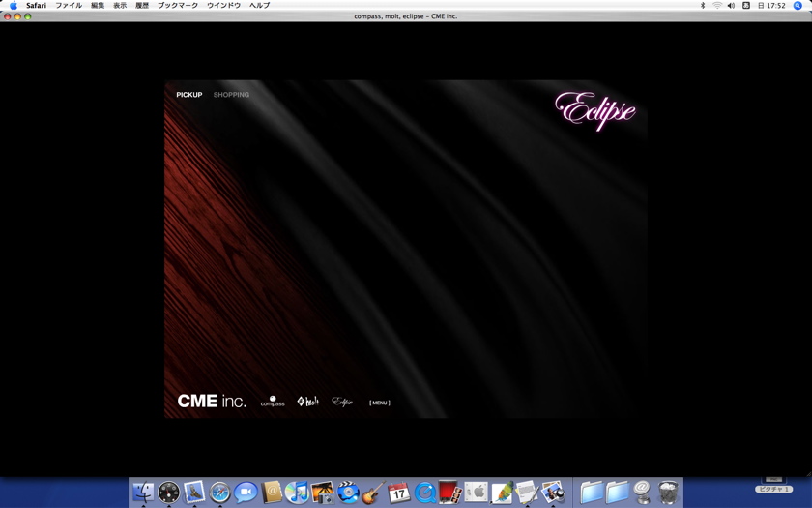
Task: Open the @ spring web link in Dock
Action: (x=642, y=492)
